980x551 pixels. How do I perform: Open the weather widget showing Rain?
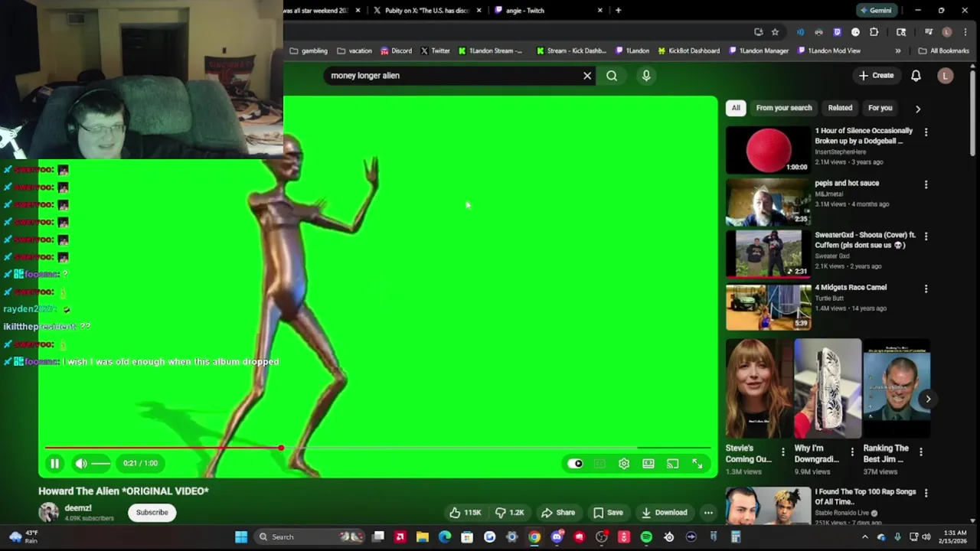tap(23, 537)
